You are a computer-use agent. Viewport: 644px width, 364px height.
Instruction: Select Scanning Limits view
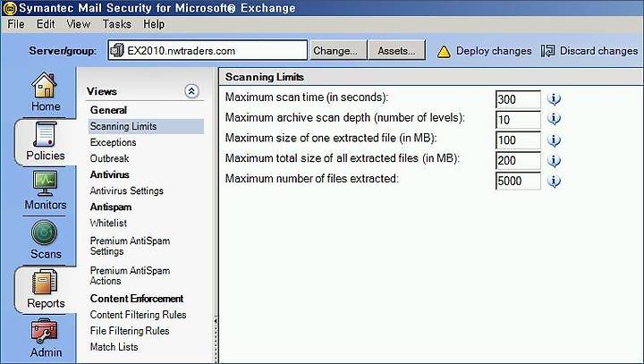pos(146,126)
